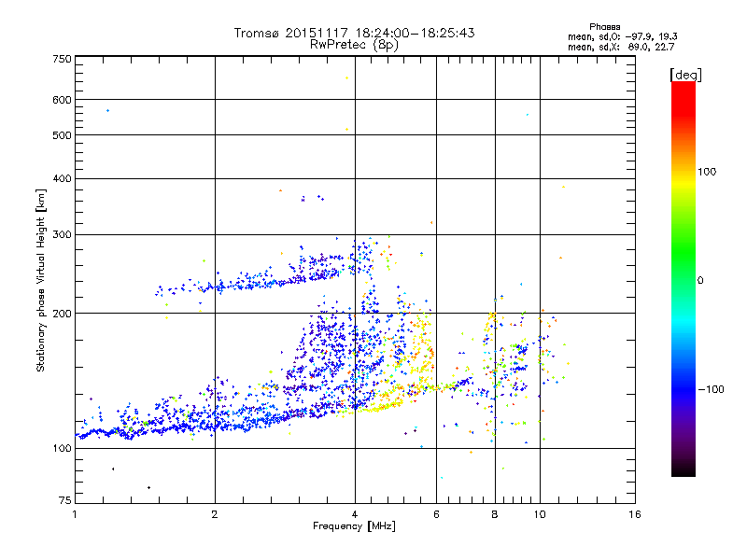Click the y-axis tick label '200'

pos(62,314)
